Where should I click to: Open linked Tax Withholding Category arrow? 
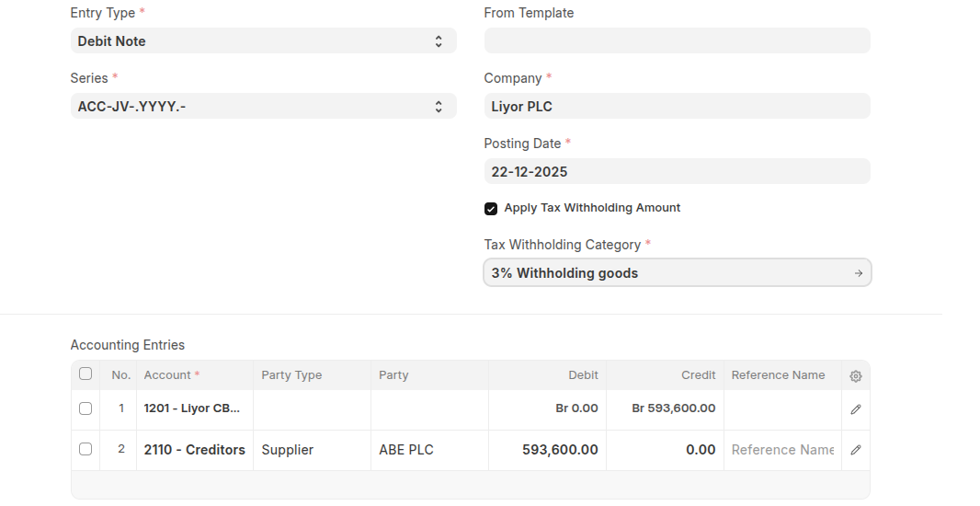coord(858,273)
